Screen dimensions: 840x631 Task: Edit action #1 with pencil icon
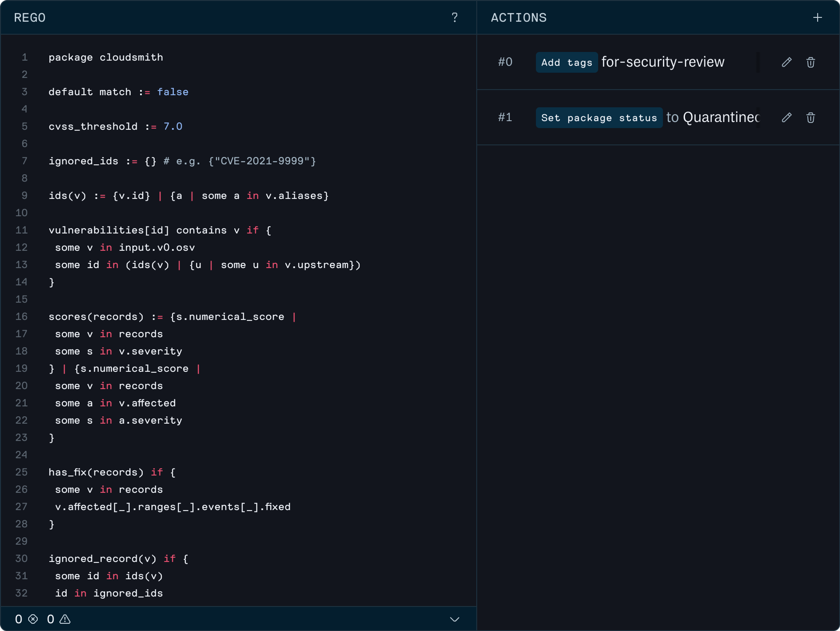coord(787,118)
